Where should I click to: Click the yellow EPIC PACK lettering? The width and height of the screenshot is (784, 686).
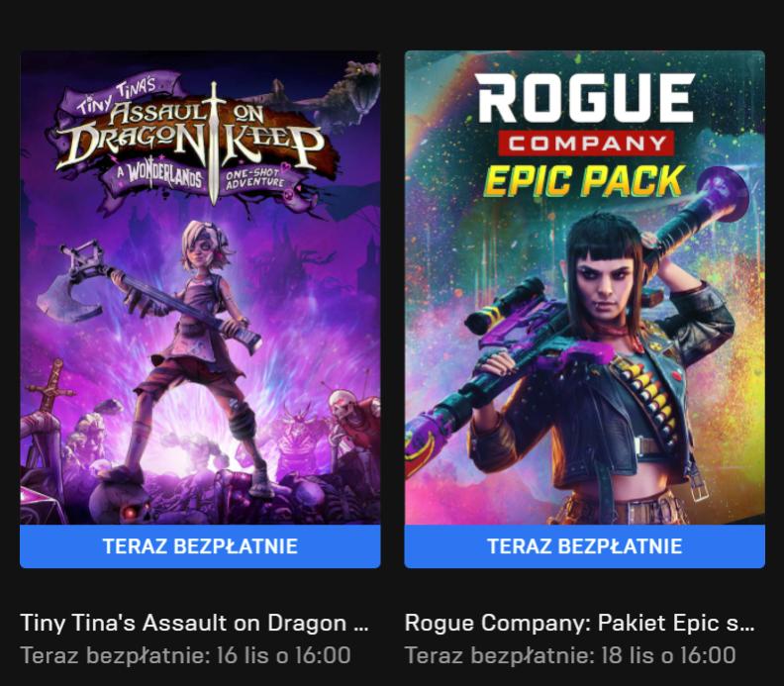[x=584, y=180]
